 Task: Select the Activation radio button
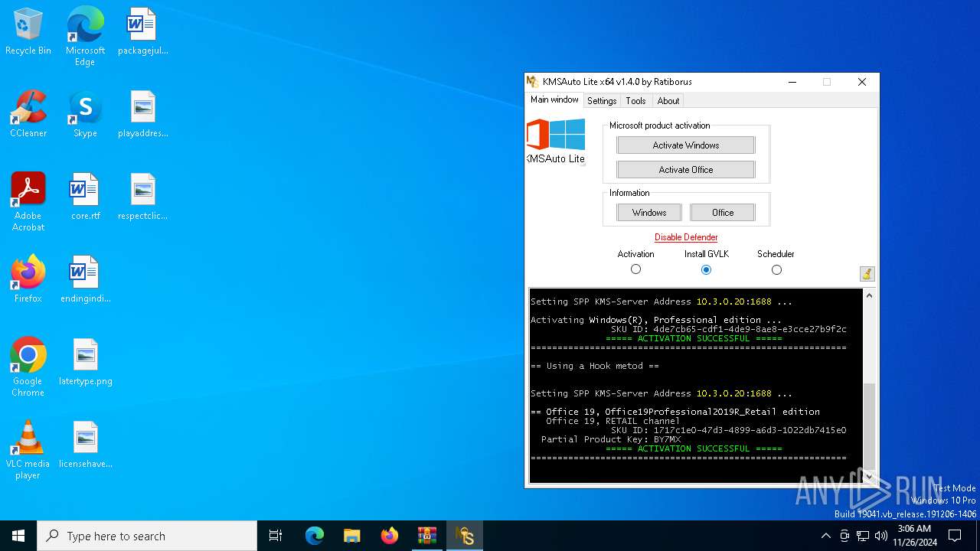click(635, 269)
